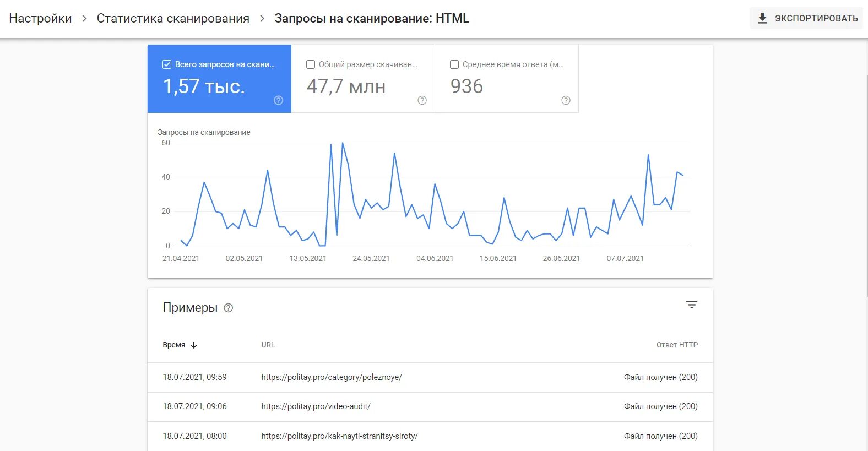Click timestamp 18.07.2021, 09:59
Image resolution: width=868 pixels, height=451 pixels.
point(194,377)
